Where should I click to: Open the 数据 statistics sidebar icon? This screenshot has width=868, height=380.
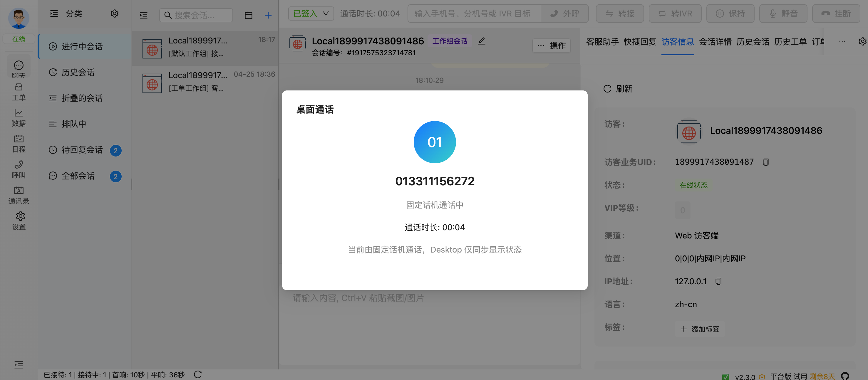coord(19,118)
